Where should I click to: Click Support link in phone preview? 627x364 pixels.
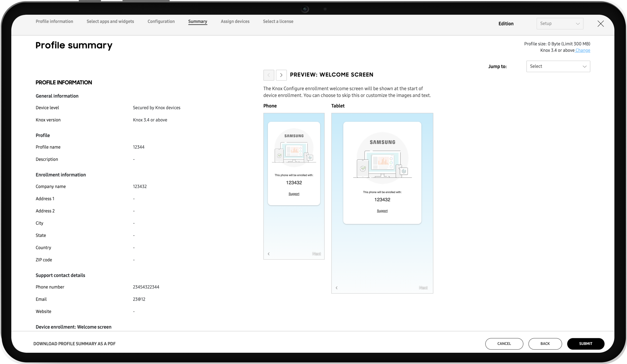coord(294,194)
